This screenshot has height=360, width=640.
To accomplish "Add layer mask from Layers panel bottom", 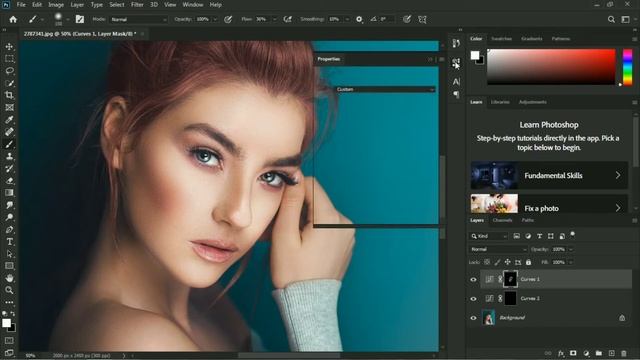I will (573, 353).
